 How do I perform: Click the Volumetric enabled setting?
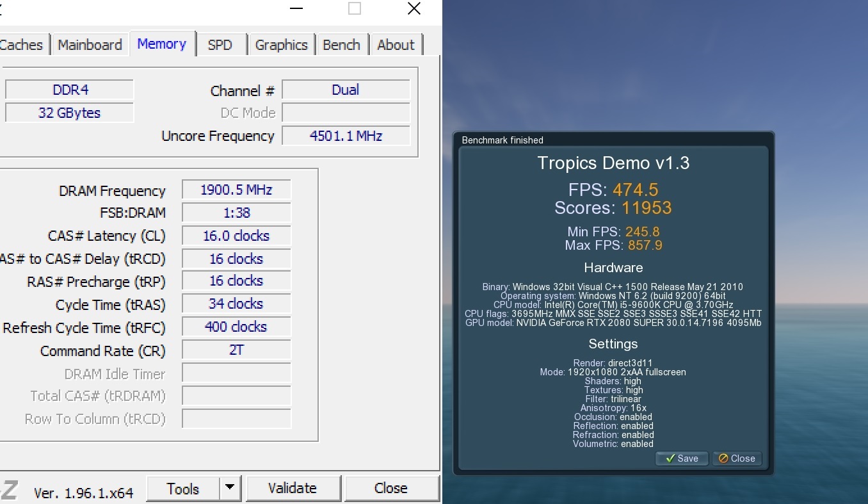[613, 444]
